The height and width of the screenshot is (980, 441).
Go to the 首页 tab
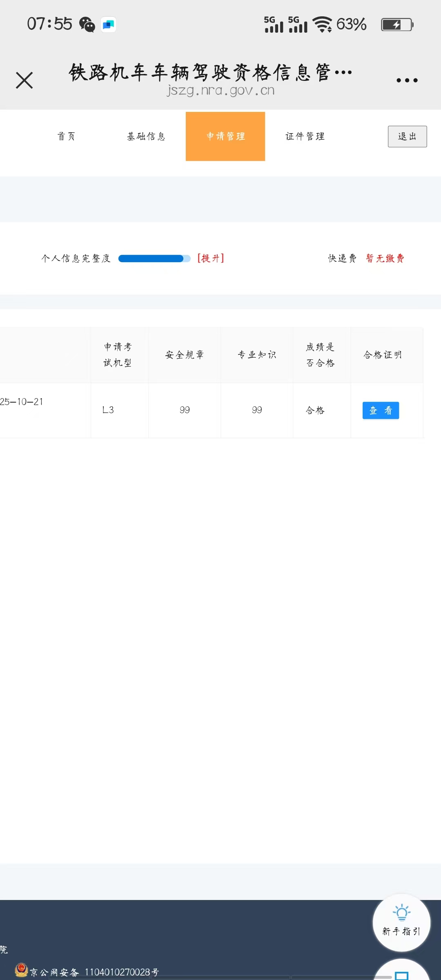[66, 136]
